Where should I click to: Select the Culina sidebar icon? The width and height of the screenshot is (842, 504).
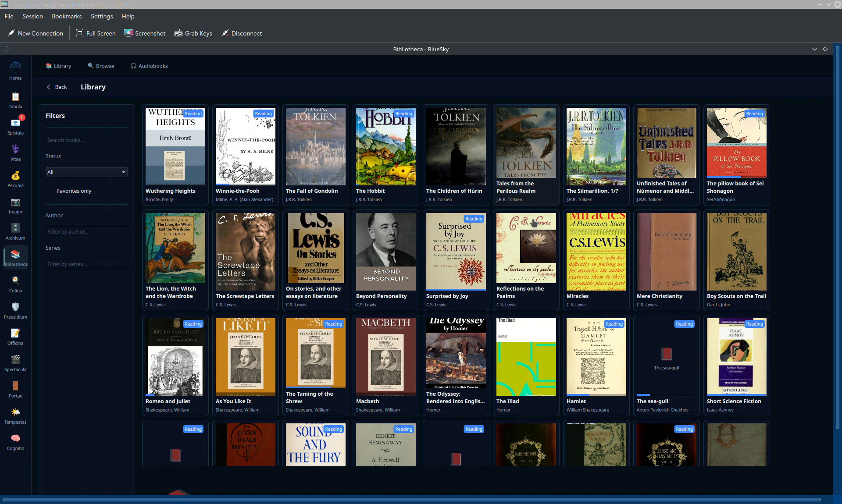tap(15, 283)
